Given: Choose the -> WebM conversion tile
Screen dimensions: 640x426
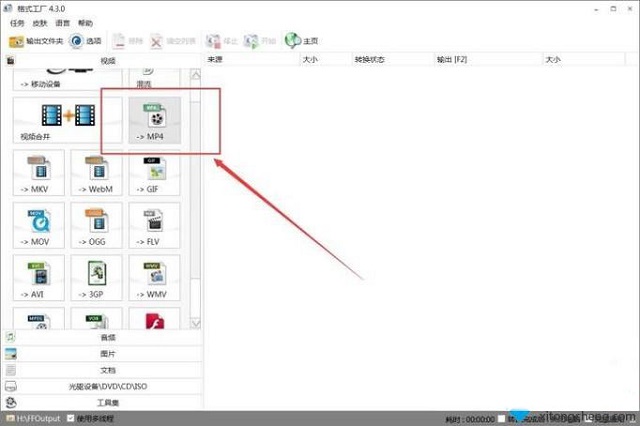Looking at the screenshot, I should pyautogui.click(x=96, y=173).
